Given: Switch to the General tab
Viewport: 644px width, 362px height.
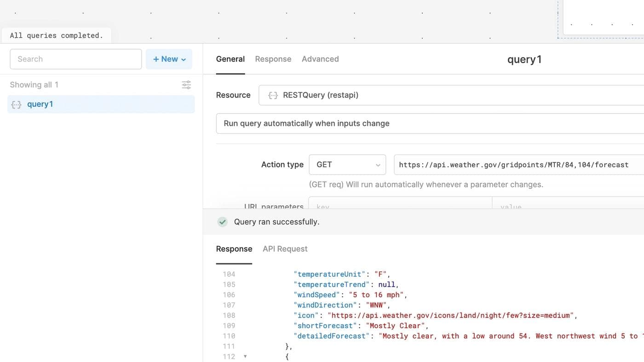Looking at the screenshot, I should pos(230,59).
